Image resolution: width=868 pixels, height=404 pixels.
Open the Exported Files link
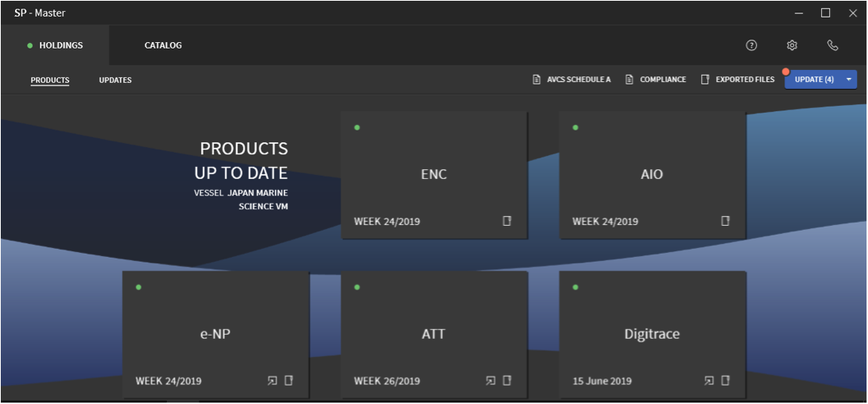745,80
